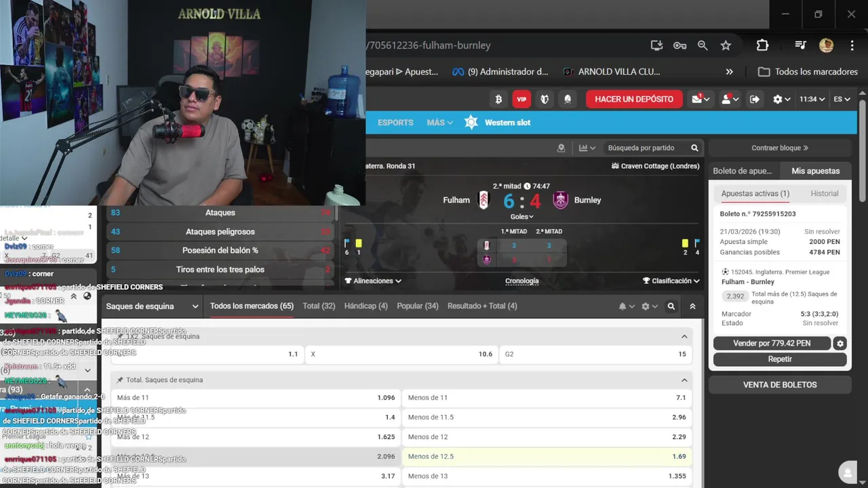Open the Boleto de apuestas tab
868x488 pixels.
point(742,171)
